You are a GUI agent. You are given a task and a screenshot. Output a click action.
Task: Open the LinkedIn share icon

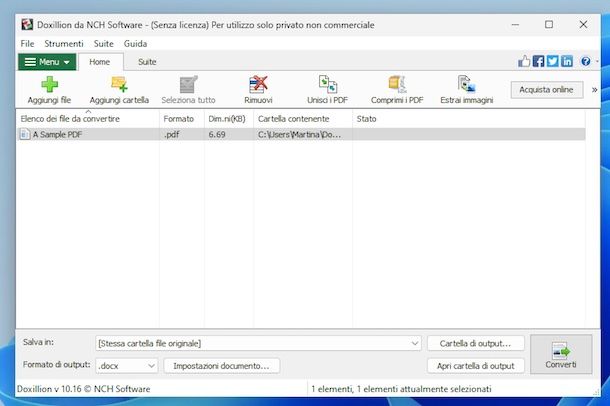566,61
